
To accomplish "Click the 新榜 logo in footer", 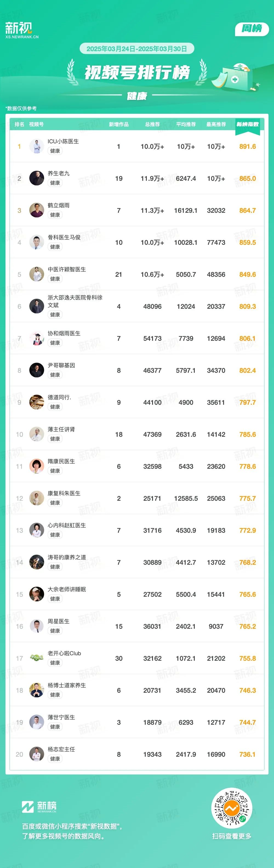I will (x=39, y=806).
